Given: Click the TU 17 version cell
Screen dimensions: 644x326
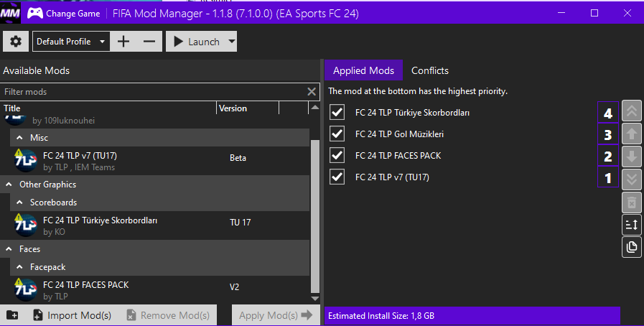Looking at the screenshot, I should pos(241,223).
